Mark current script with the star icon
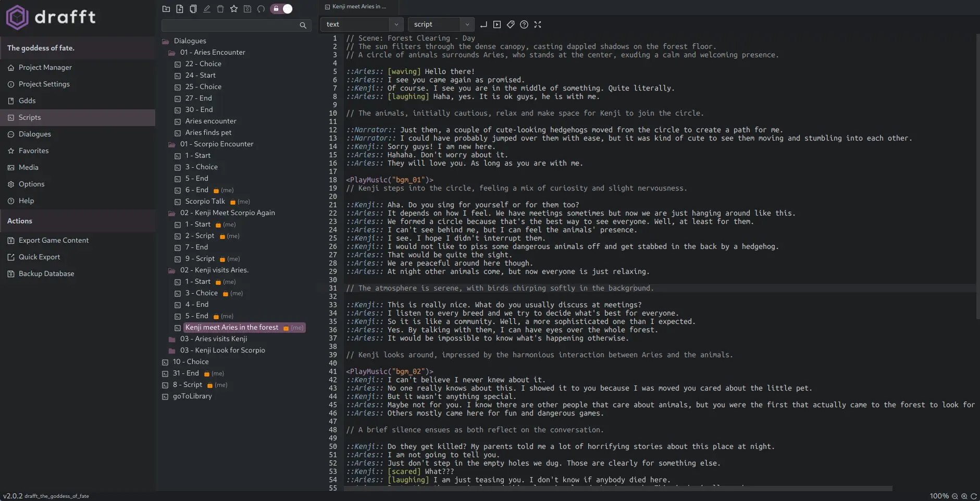Screen dimensions: 980x501 (x=234, y=9)
